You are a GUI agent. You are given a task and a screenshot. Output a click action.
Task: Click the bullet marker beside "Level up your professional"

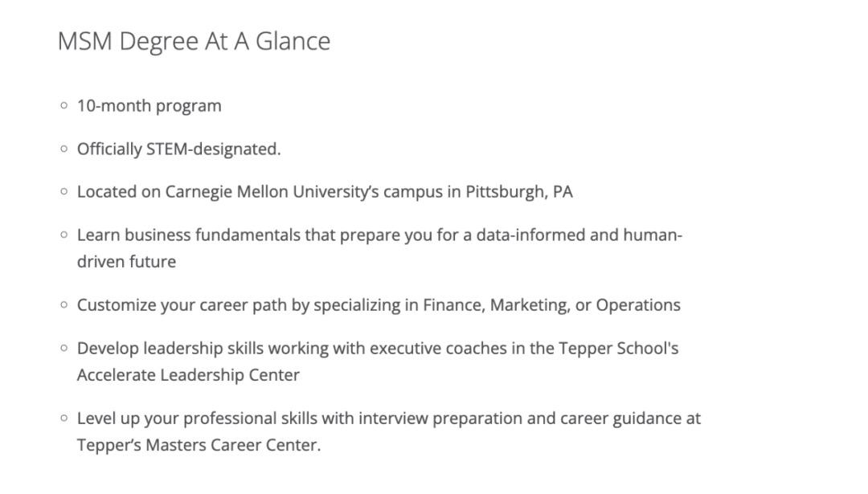(x=64, y=418)
